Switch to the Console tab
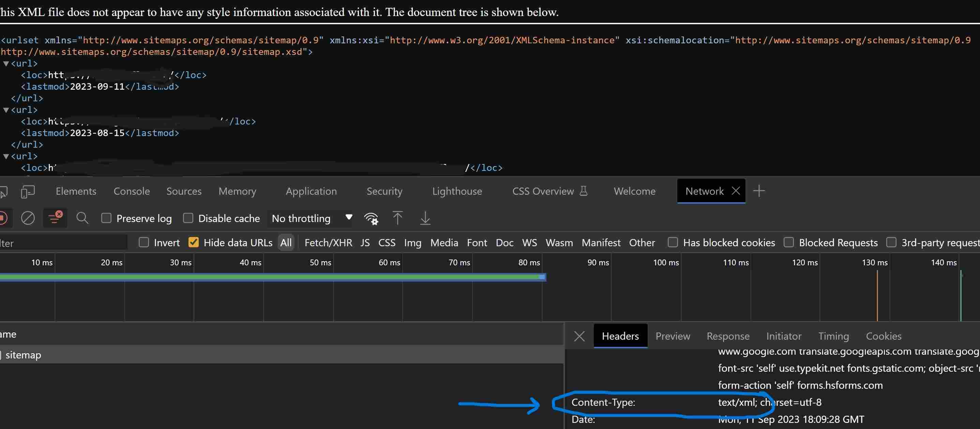Screen dimensions: 980x429 (132, 191)
